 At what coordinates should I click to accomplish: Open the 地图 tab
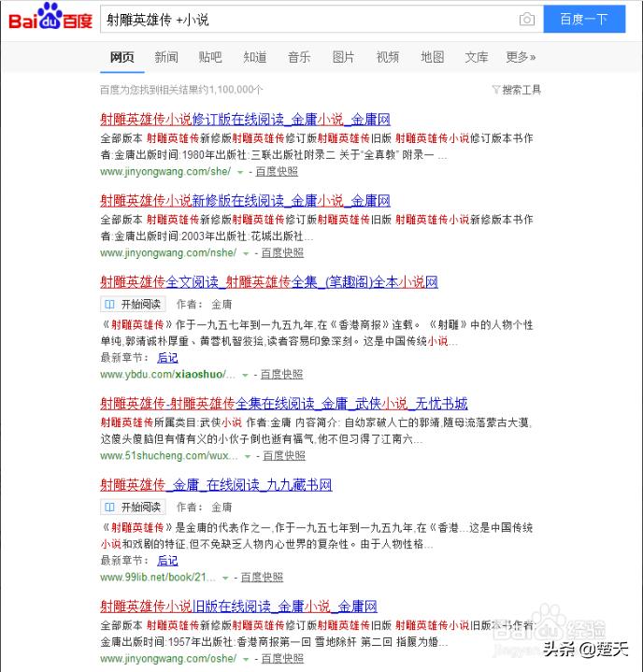coord(432,57)
